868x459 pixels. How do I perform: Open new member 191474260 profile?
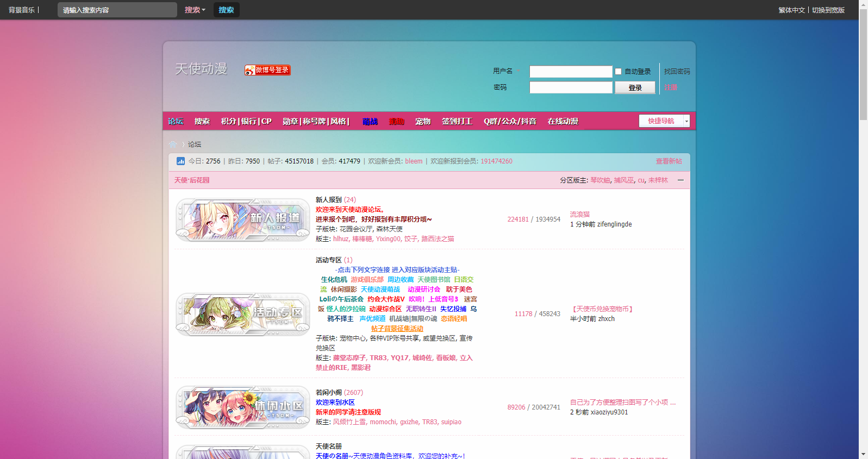pos(496,161)
